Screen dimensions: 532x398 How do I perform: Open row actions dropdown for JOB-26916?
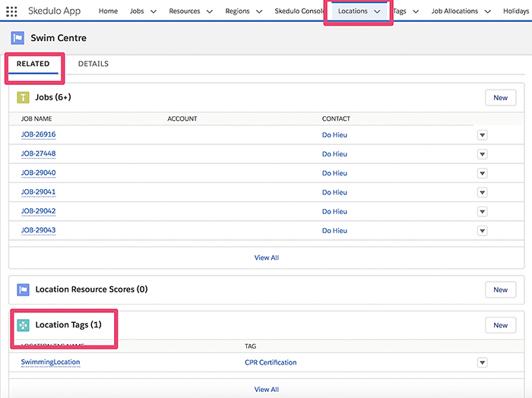point(482,135)
